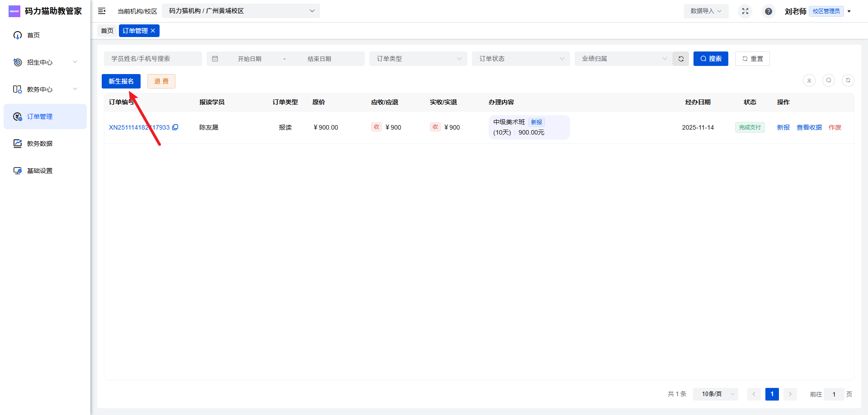Image resolution: width=868 pixels, height=415 pixels.
Task: Open the 订单类型 dropdown filter
Action: coord(418,59)
